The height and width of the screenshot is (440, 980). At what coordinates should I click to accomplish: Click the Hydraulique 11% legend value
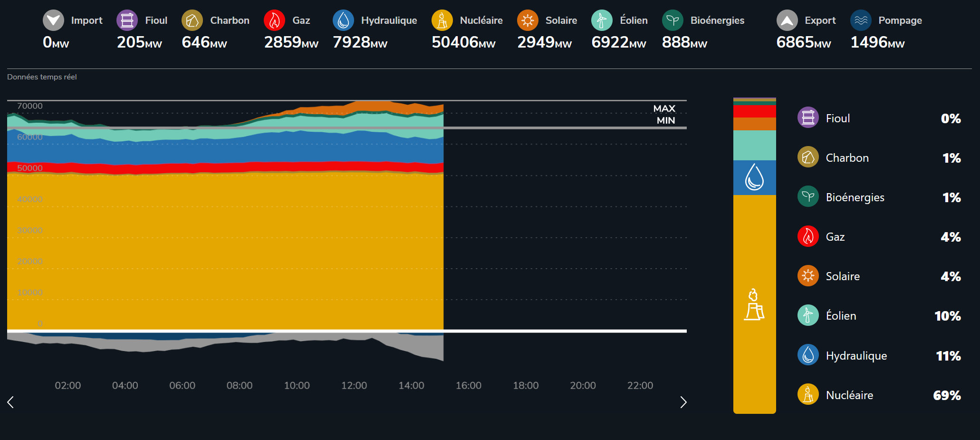click(948, 356)
